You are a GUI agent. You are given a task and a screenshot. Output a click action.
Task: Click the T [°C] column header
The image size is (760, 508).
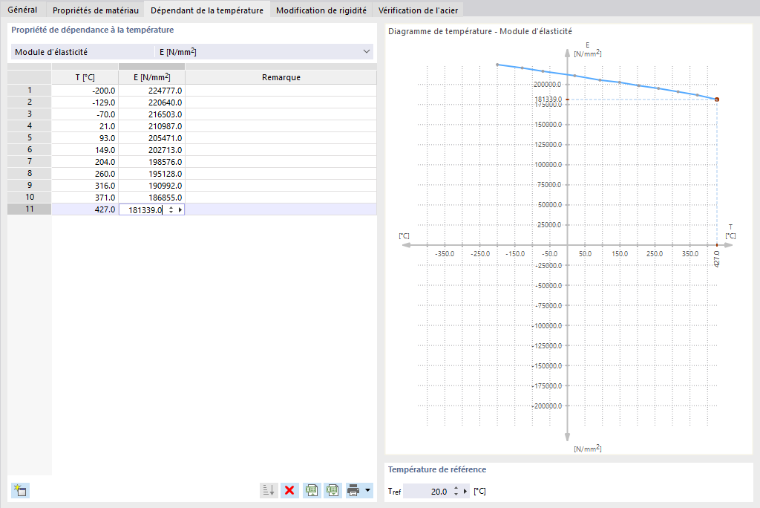[x=85, y=77]
